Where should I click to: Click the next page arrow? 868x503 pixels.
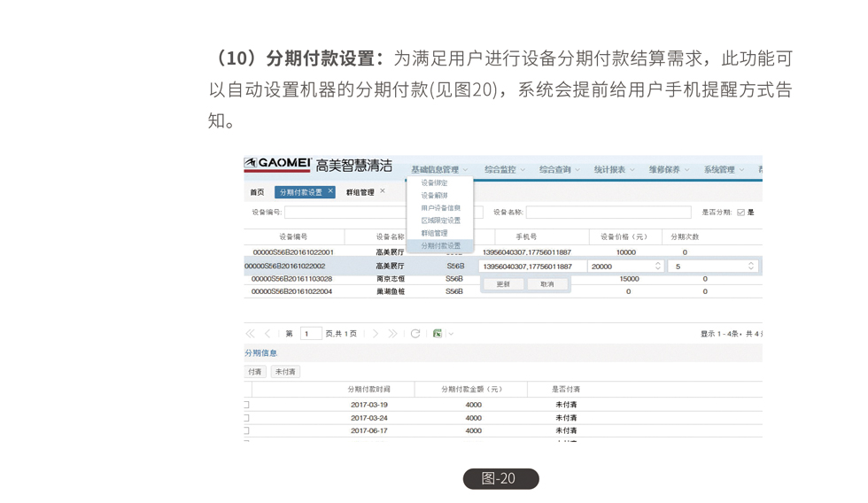(376, 334)
